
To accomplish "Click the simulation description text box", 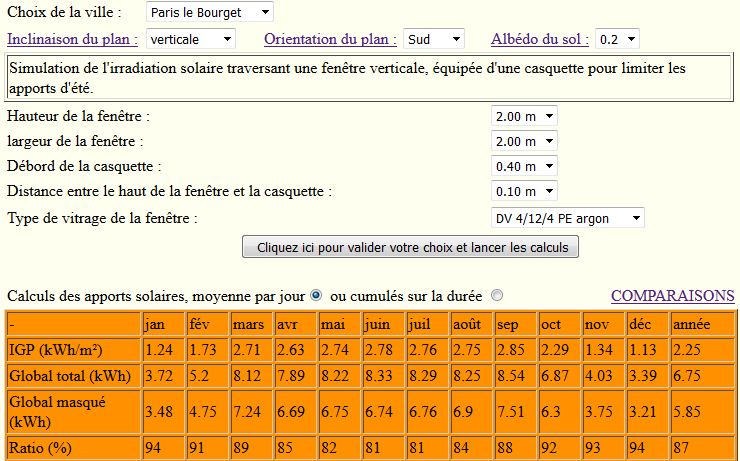I will pos(369,77).
